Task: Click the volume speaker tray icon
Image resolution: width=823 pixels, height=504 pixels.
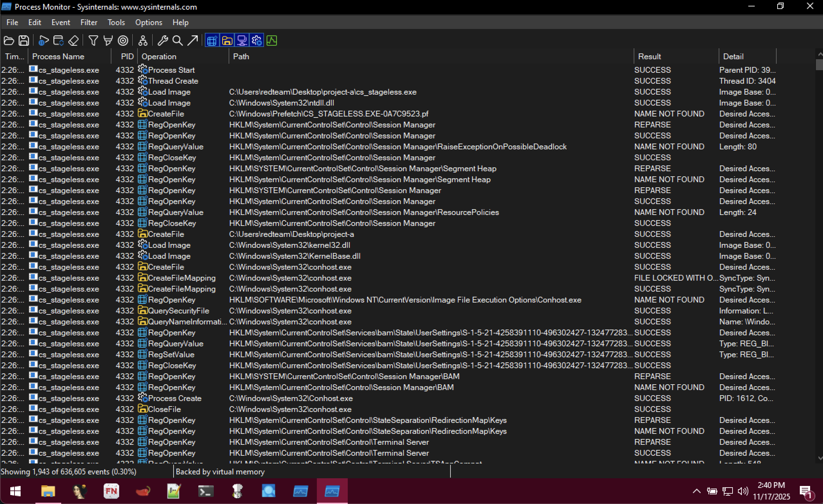Action: (743, 491)
